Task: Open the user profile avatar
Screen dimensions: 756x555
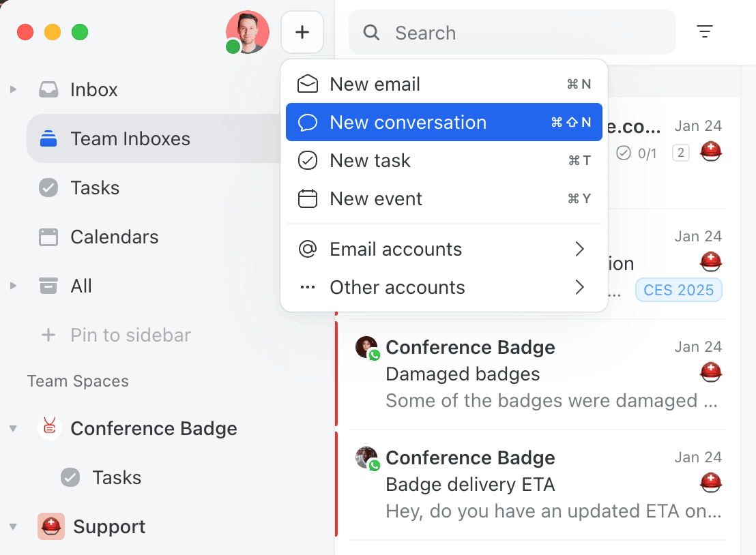Action: pos(248,32)
